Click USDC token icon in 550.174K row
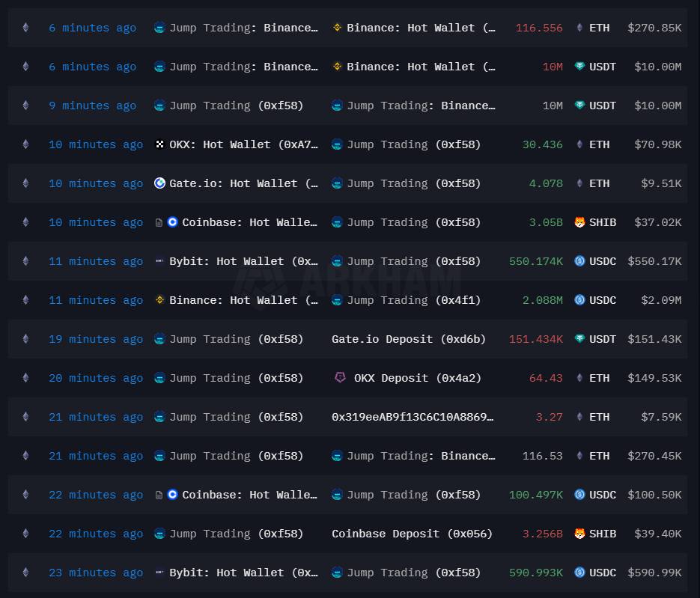The height and width of the screenshot is (598, 700). pos(579,261)
